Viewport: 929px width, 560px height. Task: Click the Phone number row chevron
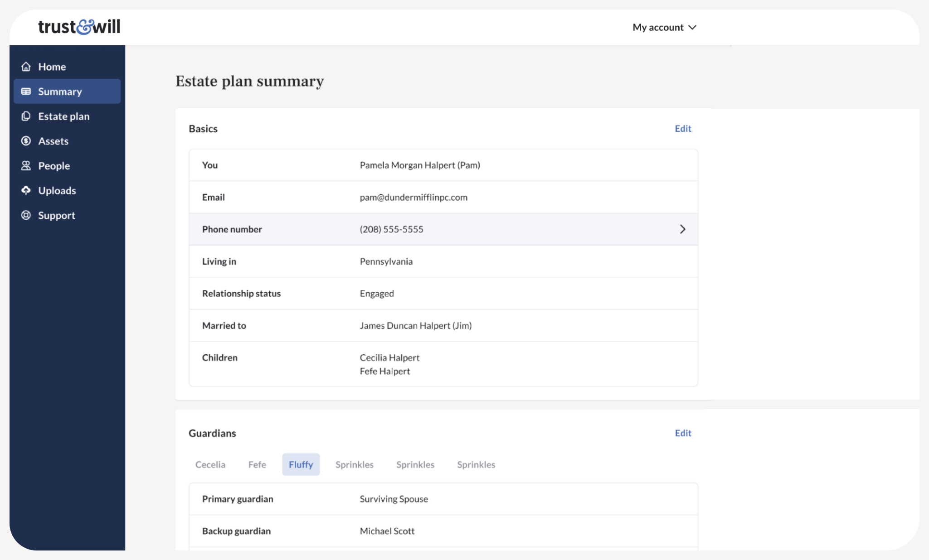click(682, 229)
